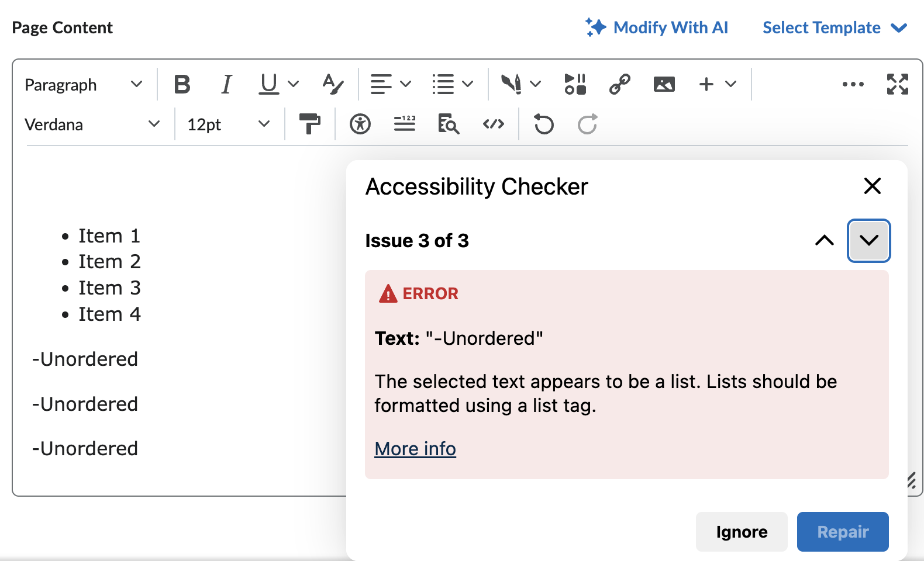
Task: Click Modify With AI
Action: 657,27
